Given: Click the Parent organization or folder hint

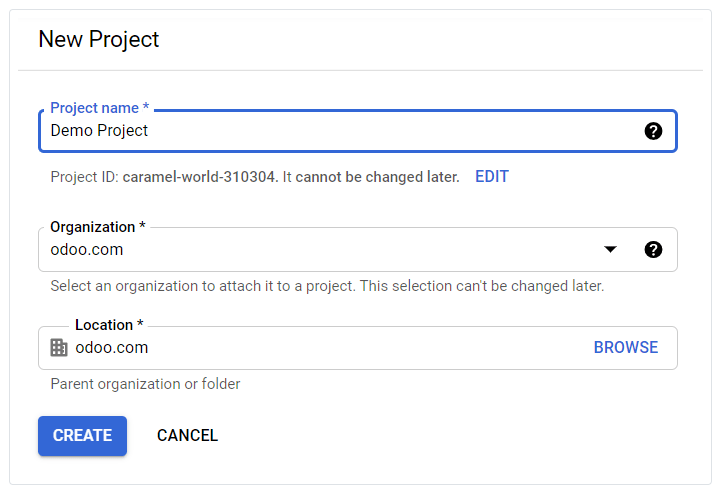Looking at the screenshot, I should click(x=145, y=384).
